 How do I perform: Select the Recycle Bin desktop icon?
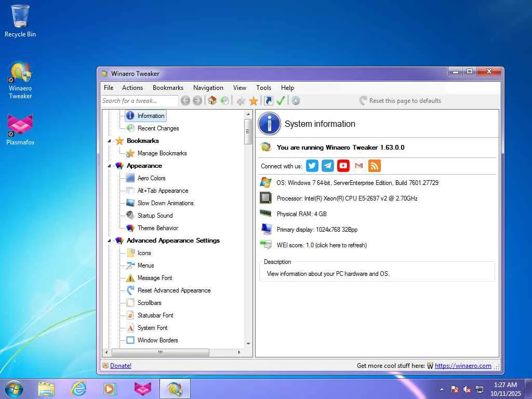20,21
